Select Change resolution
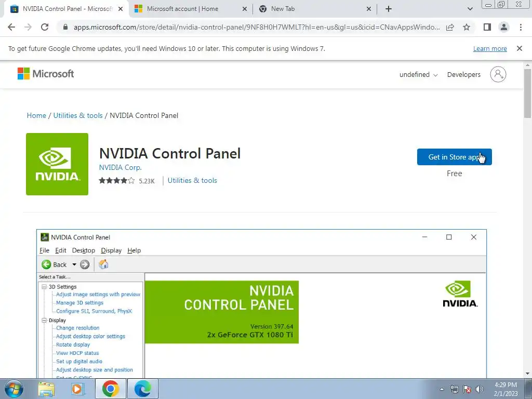 point(78,328)
